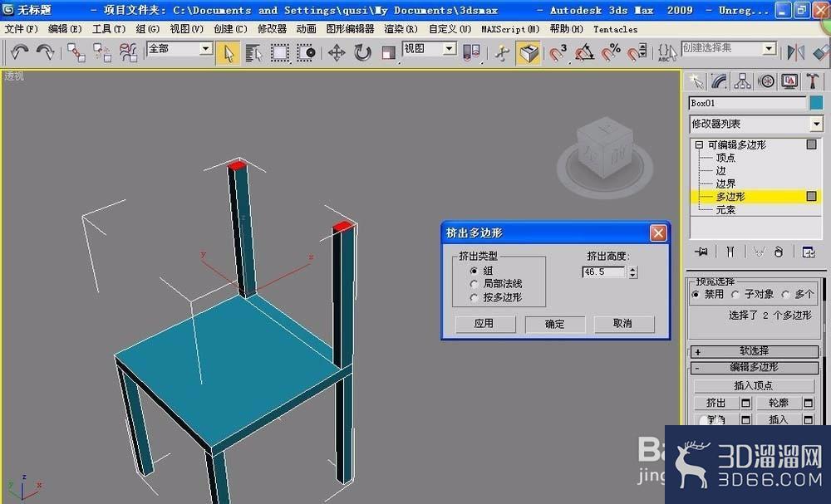Open the MAXScript(M) menu
831x504 pixels.
510,29
